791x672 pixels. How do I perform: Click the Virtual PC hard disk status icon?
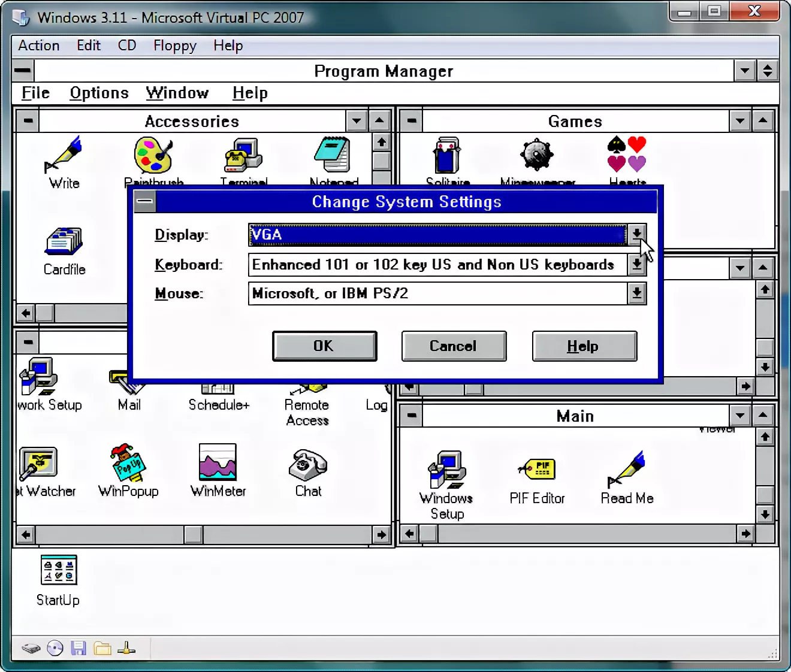31,648
